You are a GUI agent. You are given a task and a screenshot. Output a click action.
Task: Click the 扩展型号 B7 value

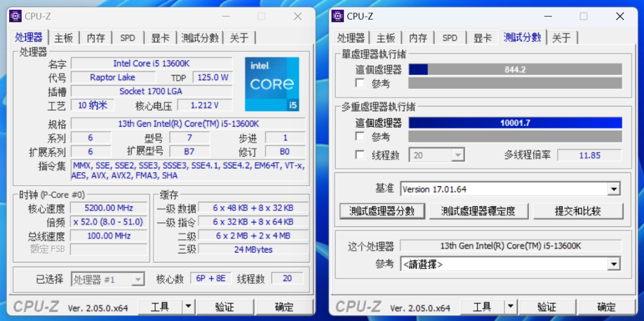[x=189, y=151]
